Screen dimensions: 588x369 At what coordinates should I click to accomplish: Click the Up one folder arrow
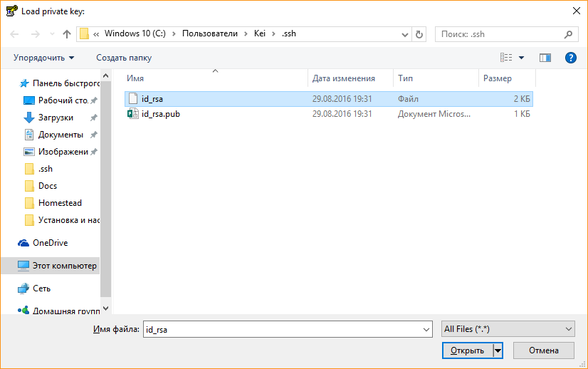[67, 34]
